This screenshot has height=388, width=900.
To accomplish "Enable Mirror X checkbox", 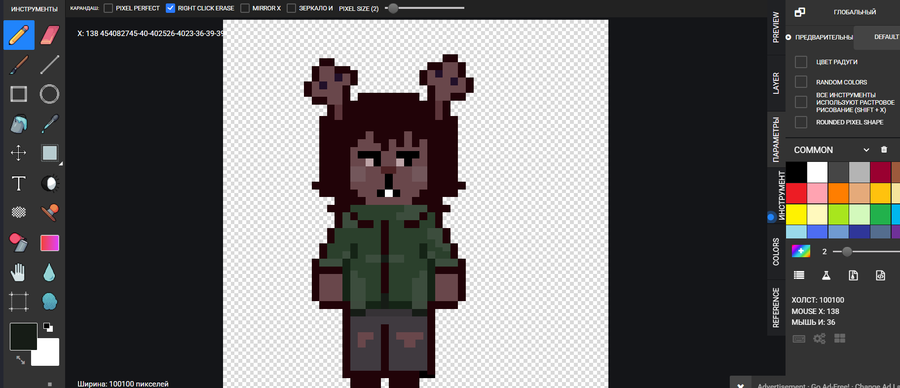I will click(245, 9).
